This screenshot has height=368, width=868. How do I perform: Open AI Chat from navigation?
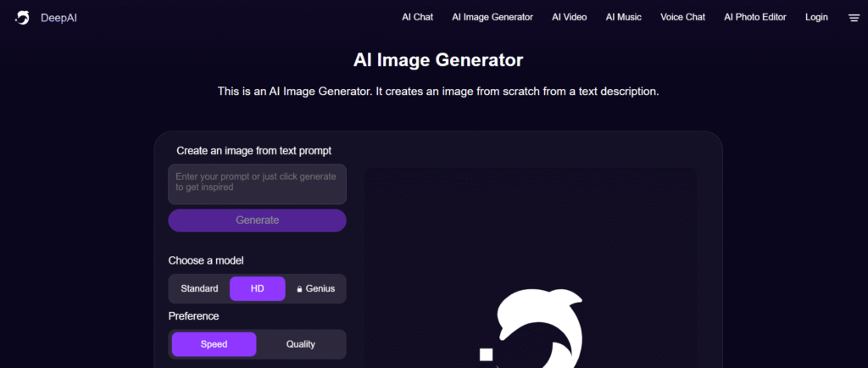[417, 17]
